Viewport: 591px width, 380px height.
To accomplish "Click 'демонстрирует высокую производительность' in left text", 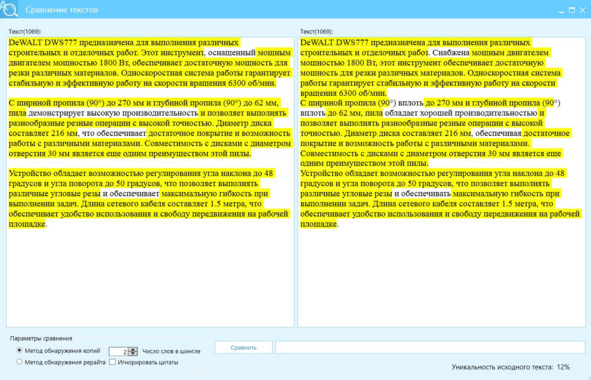I will (x=113, y=113).
